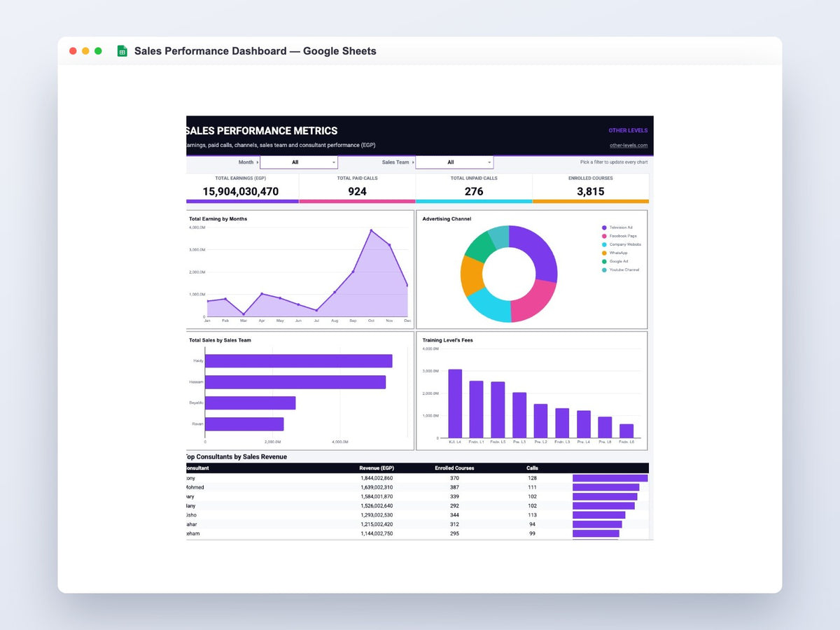Select revenue cell 1,844,002,860
Image resolution: width=840 pixels, height=630 pixels.
[x=377, y=478]
